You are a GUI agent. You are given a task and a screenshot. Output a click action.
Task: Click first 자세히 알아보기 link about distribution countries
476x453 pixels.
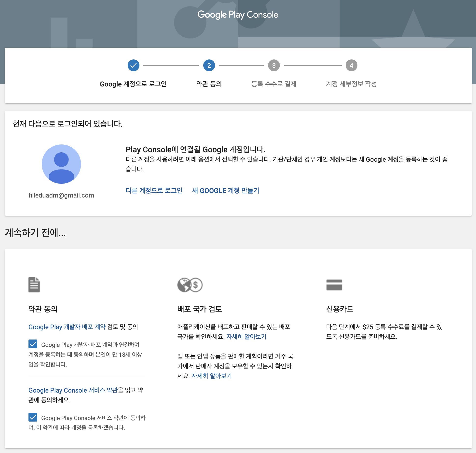(x=246, y=337)
